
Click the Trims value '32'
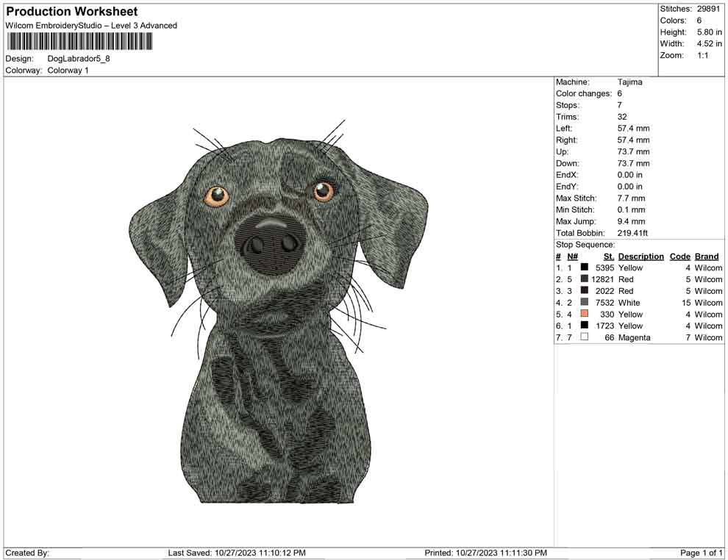click(621, 117)
